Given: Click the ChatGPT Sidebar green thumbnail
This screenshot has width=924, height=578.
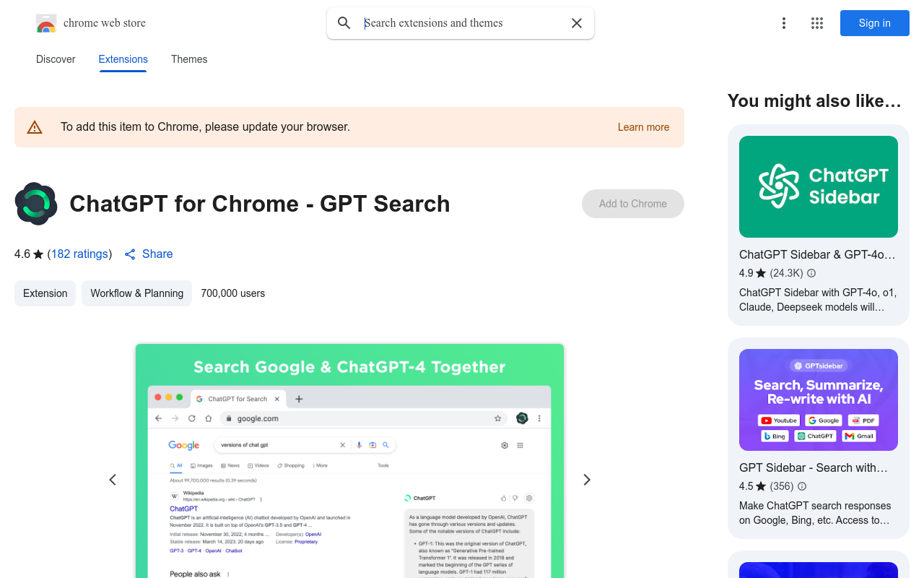Looking at the screenshot, I should (818, 186).
